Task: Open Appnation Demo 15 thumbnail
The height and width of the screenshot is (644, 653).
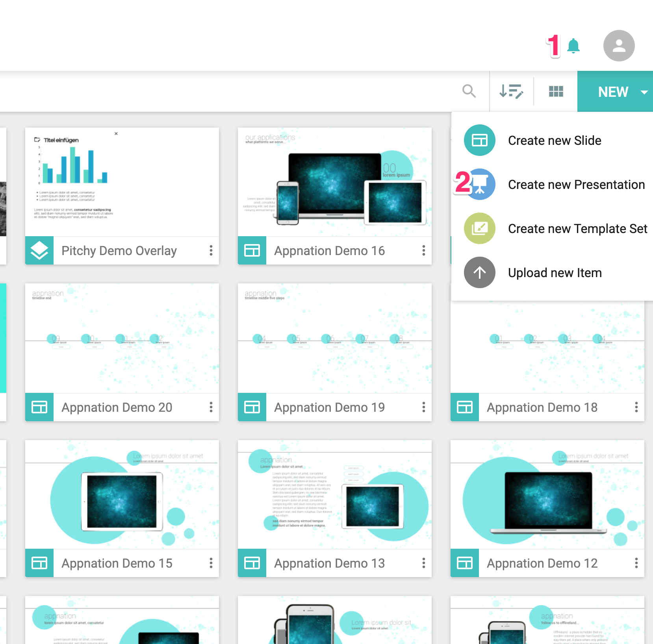Action: 122,494
